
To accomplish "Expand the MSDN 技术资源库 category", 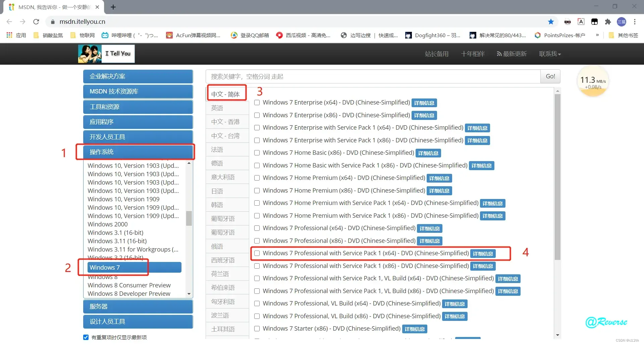I will 138,91.
